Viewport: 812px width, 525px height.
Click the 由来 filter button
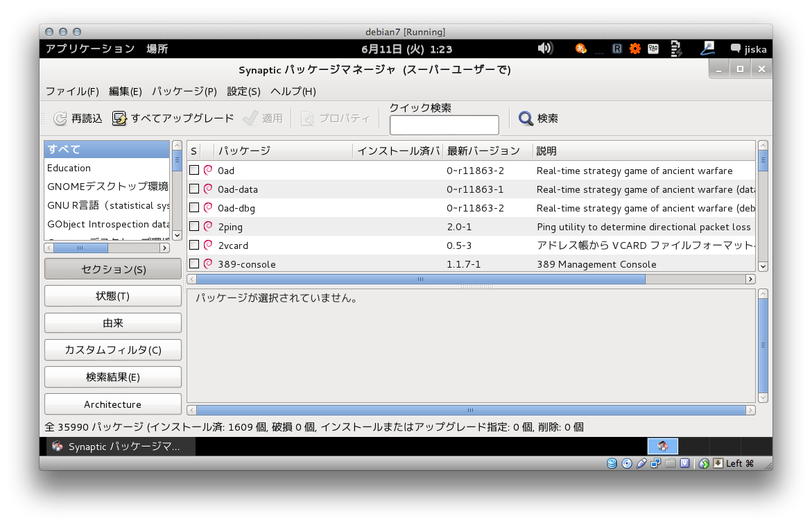point(113,323)
